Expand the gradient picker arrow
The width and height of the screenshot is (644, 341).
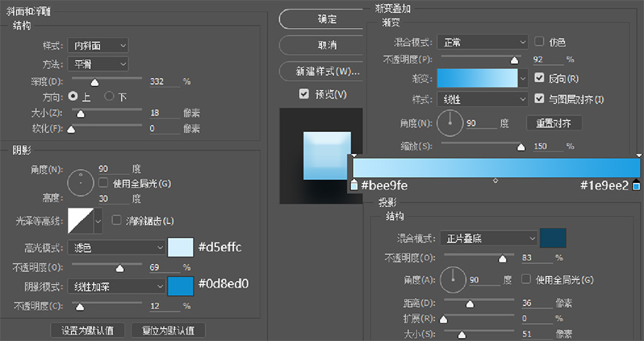coord(523,78)
